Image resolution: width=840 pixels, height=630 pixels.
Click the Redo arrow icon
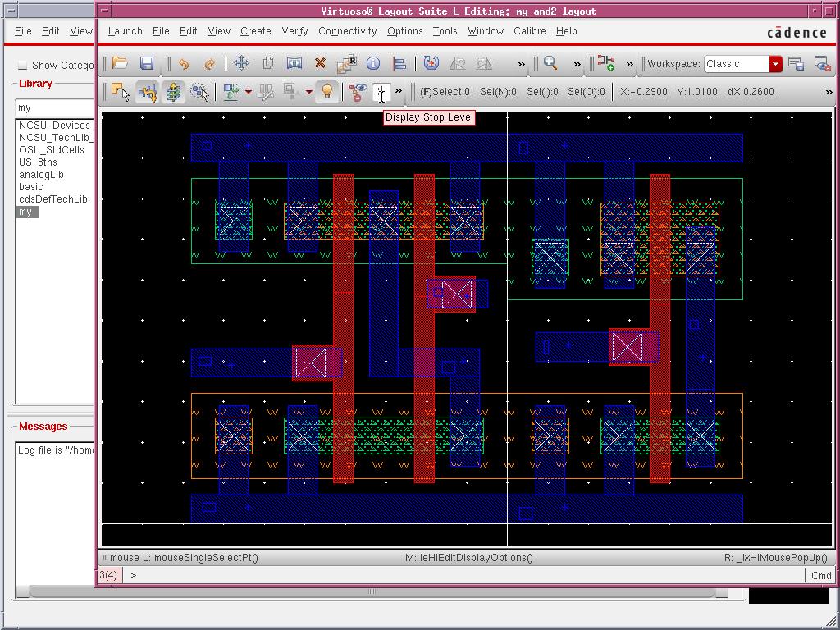(x=209, y=64)
